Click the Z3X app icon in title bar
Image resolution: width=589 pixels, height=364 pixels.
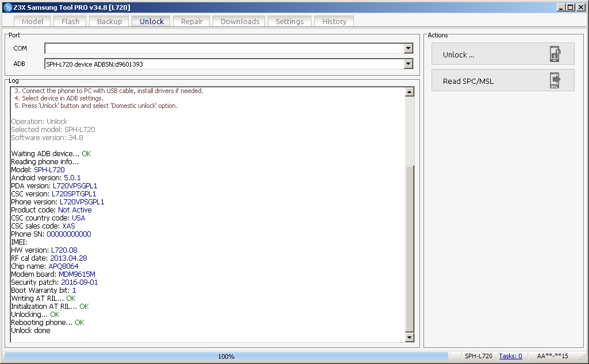point(7,7)
